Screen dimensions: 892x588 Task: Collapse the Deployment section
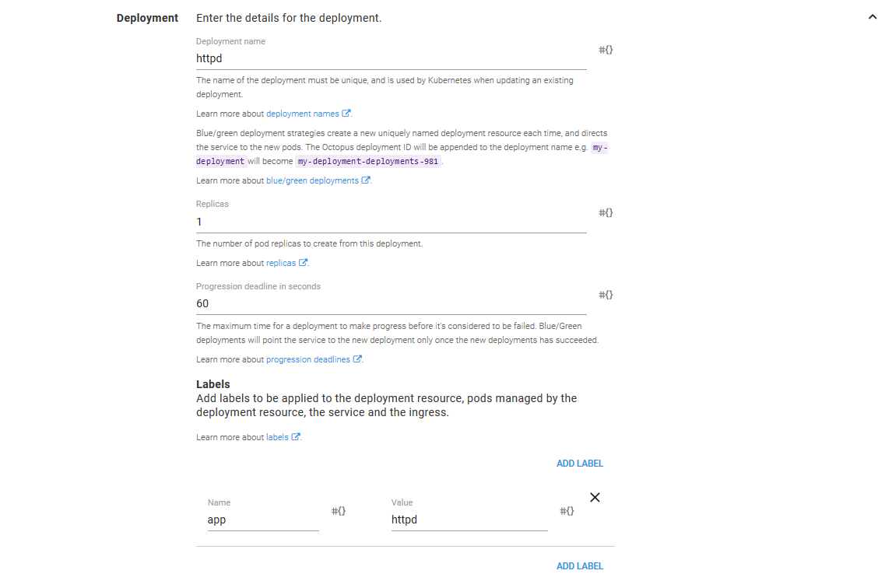[872, 18]
